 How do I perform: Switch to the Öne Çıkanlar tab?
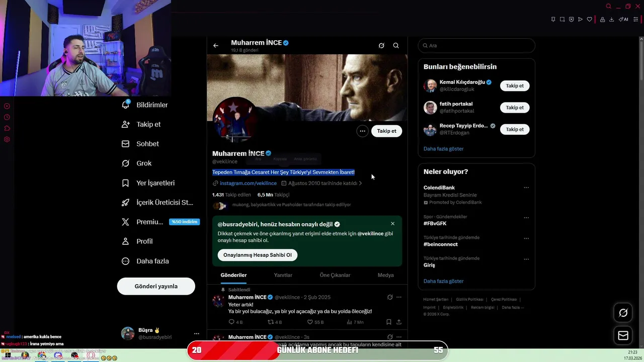[x=335, y=275]
